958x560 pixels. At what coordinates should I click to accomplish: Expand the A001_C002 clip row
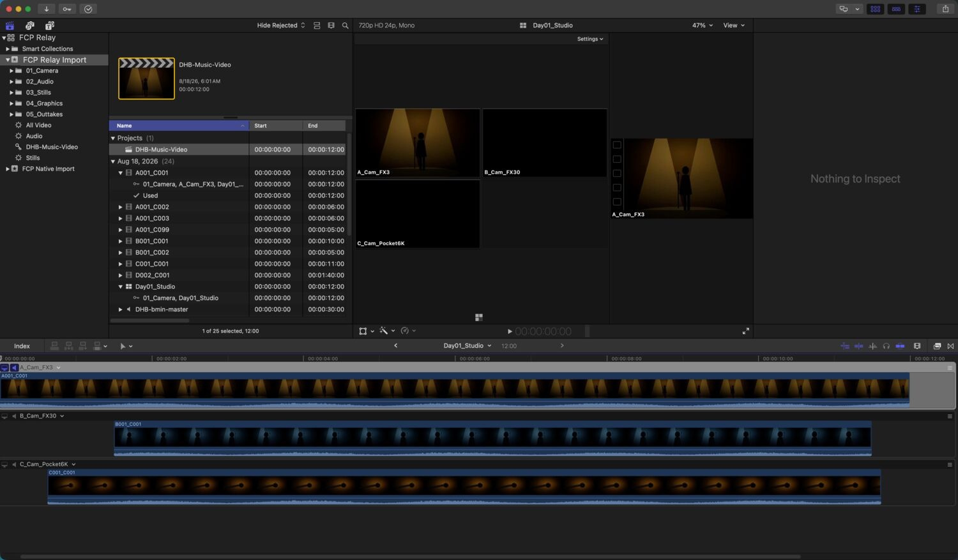(120, 207)
